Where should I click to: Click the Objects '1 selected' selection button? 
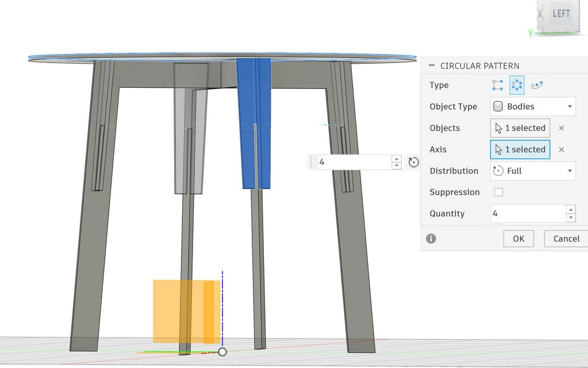(x=520, y=128)
